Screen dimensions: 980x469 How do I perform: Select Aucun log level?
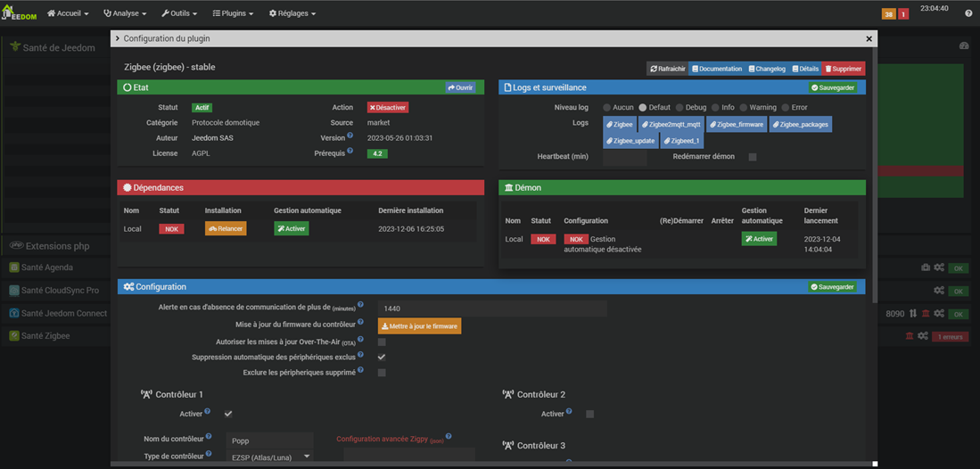pyautogui.click(x=607, y=108)
